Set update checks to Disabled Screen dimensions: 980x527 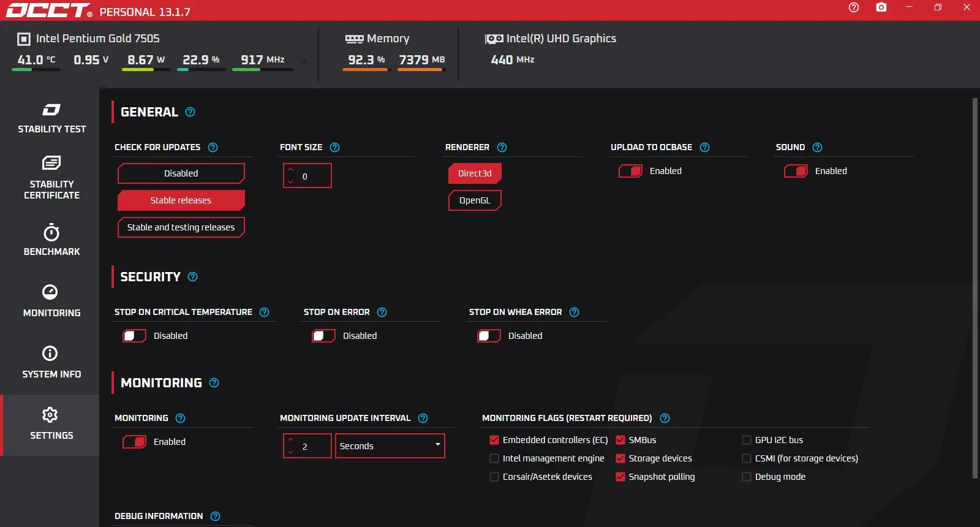[x=181, y=174]
